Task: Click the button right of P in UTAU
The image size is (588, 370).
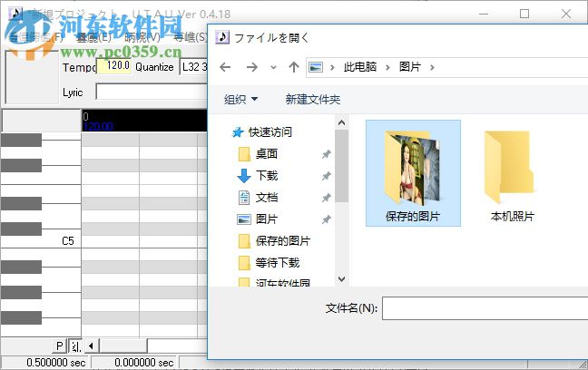Action: pyautogui.click(x=75, y=346)
